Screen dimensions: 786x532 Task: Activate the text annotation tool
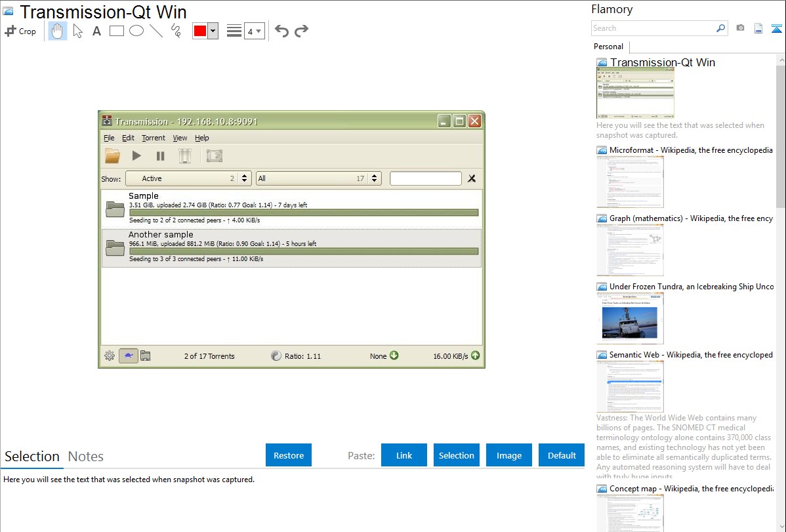pyautogui.click(x=96, y=31)
